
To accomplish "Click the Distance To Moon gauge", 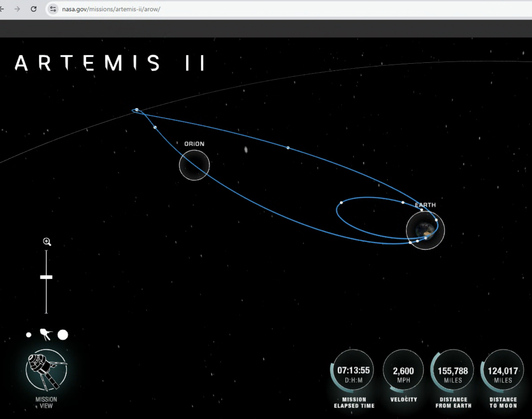I will [503, 370].
